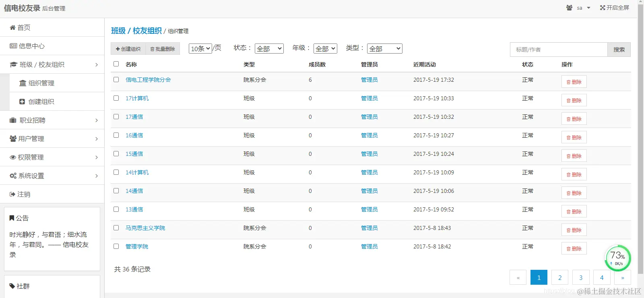Click the newspaper icon for 信息中心
Viewport: 644px width, 298px height.
13,46
